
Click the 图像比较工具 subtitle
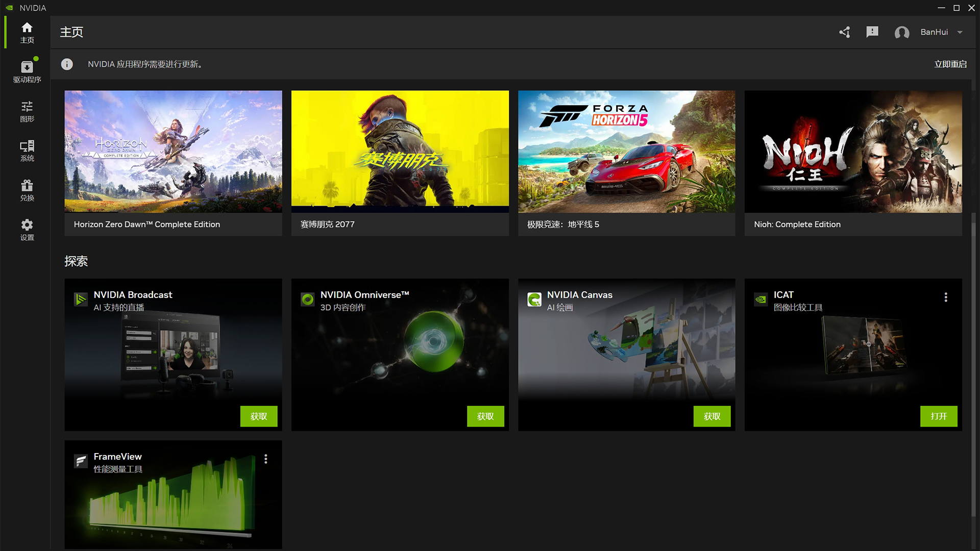pyautogui.click(x=798, y=308)
